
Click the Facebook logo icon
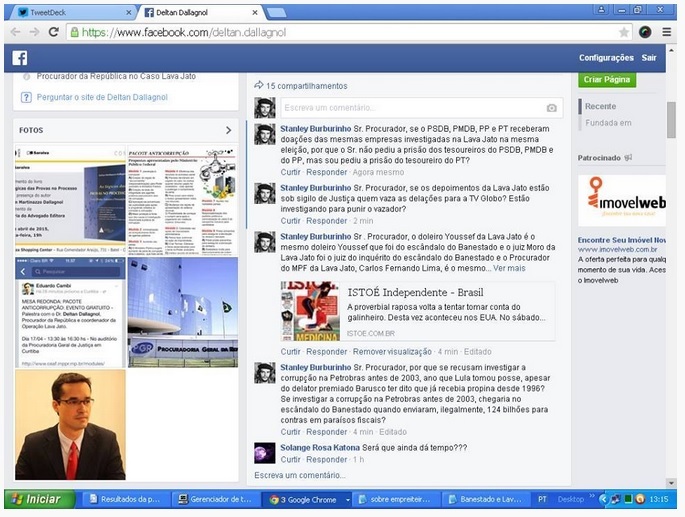(x=19, y=58)
